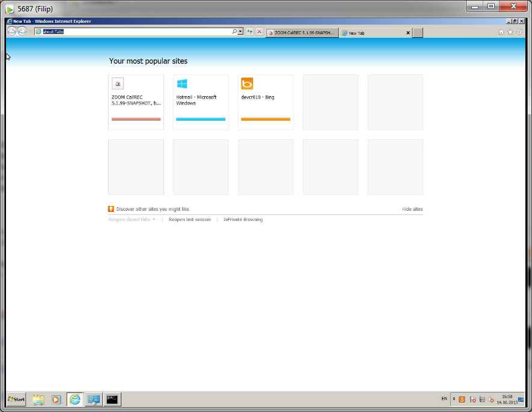Open the muted volume tray icon
This screenshot has width=532, height=412.
click(x=491, y=399)
